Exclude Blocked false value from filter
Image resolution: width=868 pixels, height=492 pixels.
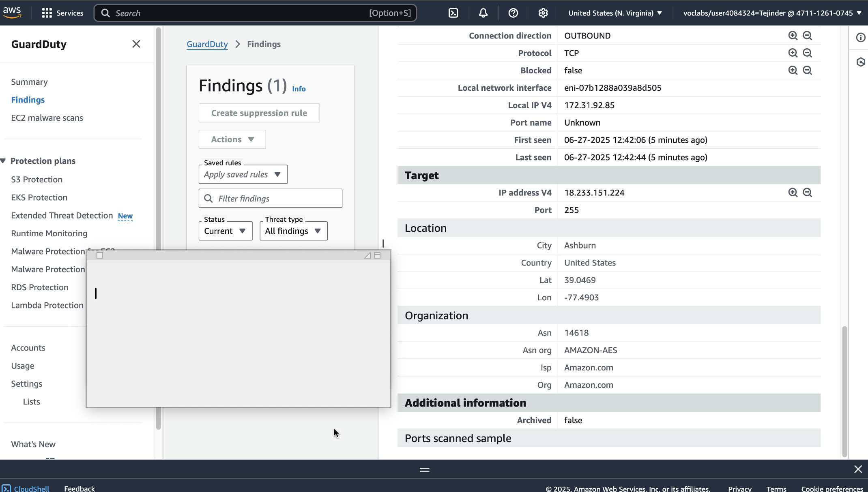tap(807, 71)
